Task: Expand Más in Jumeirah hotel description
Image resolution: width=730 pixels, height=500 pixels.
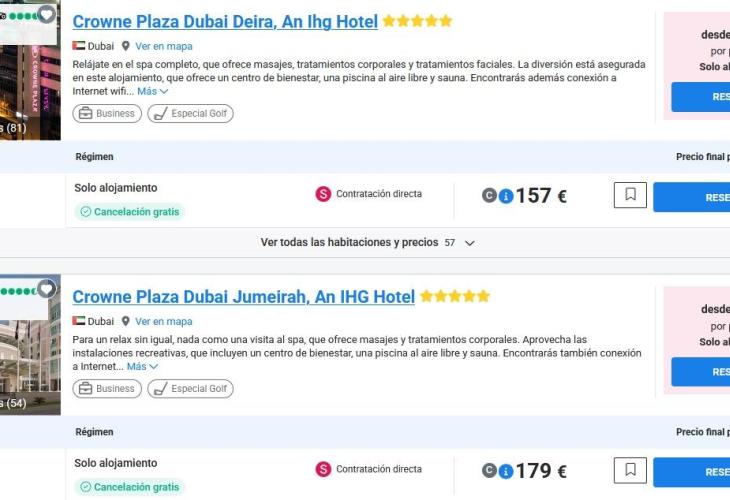Action: pos(142,366)
